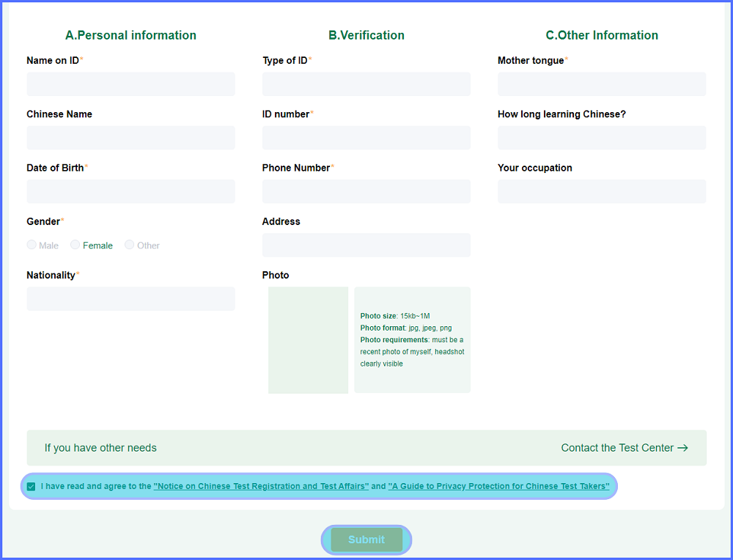Image resolution: width=733 pixels, height=560 pixels.
Task: Click the photo upload placeholder area
Action: 308,340
